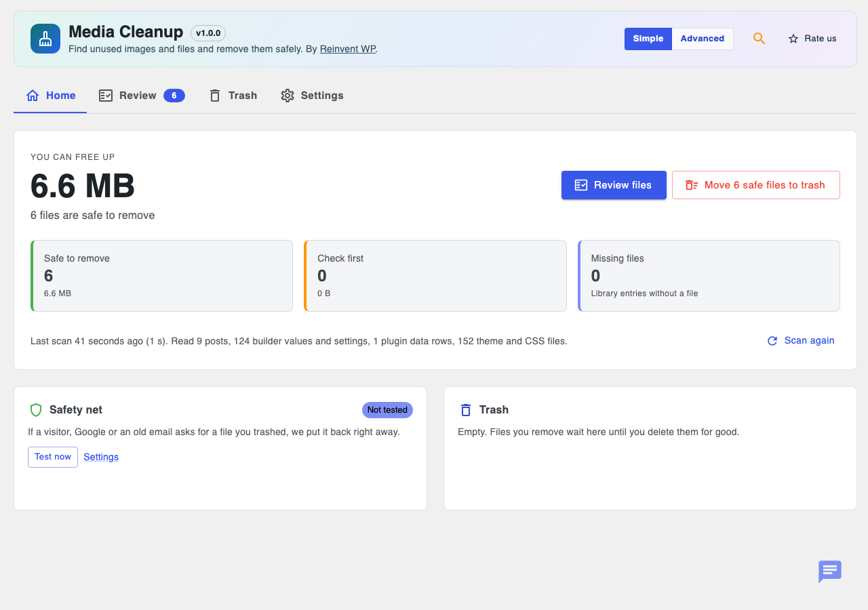Click the gear icon in the tab bar
This screenshot has height=610, width=868.
pyautogui.click(x=288, y=96)
